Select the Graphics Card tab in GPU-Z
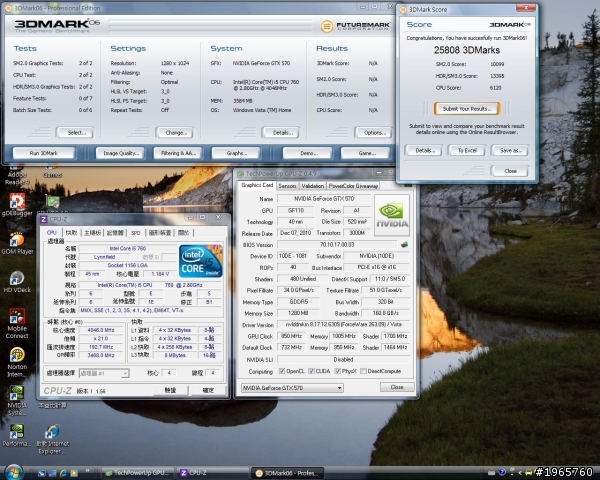600x480 pixels. (x=257, y=185)
